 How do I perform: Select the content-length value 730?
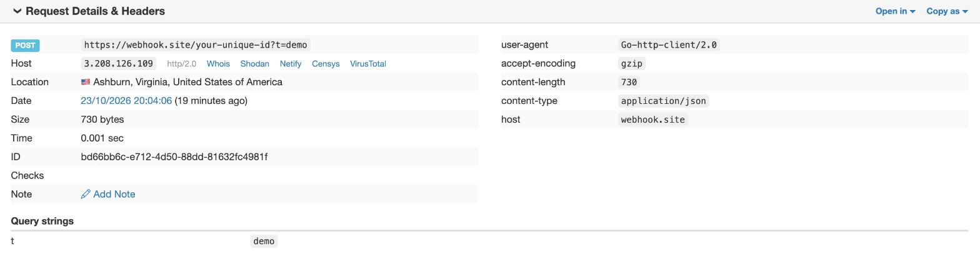click(629, 82)
